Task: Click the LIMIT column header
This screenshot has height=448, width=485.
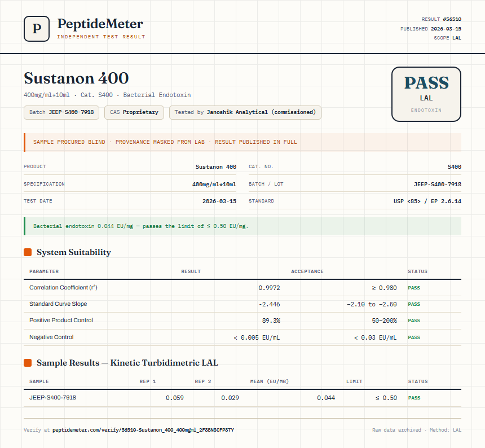Action: pyautogui.click(x=354, y=381)
